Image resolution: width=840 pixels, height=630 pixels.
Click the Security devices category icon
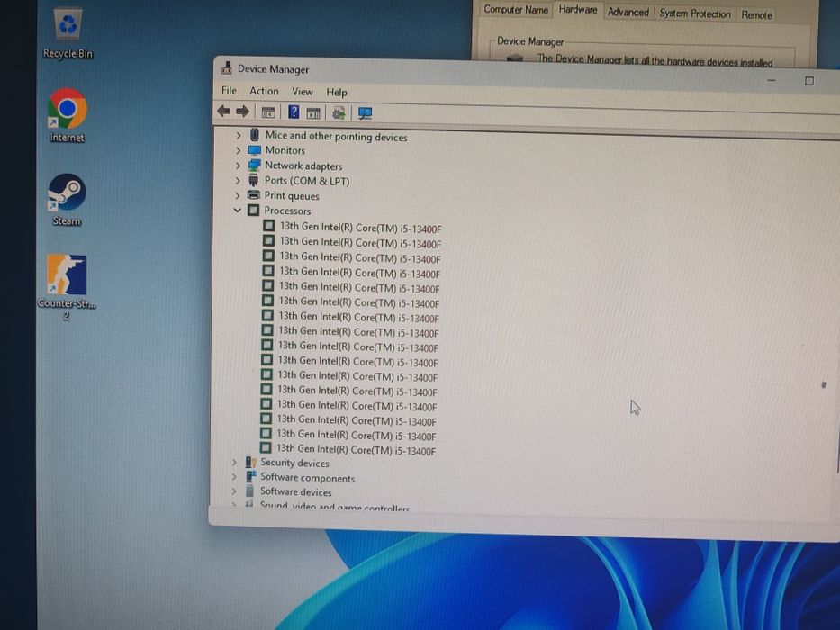tap(250, 462)
